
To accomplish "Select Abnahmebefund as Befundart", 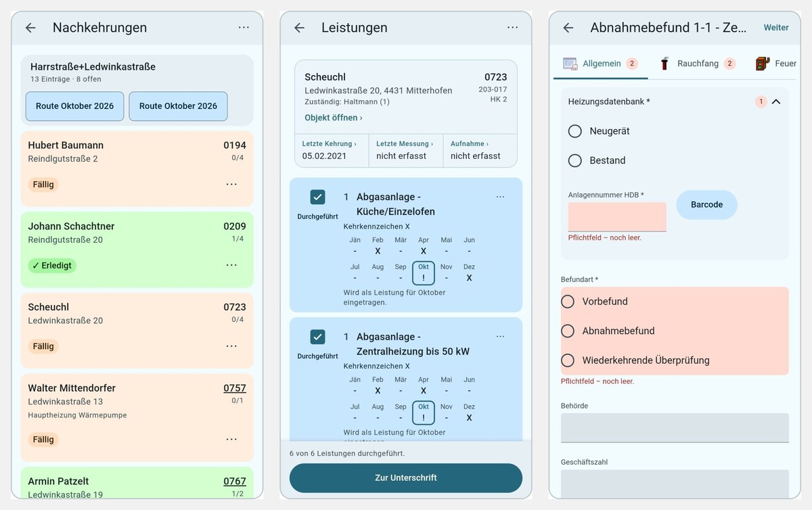I will click(x=568, y=331).
